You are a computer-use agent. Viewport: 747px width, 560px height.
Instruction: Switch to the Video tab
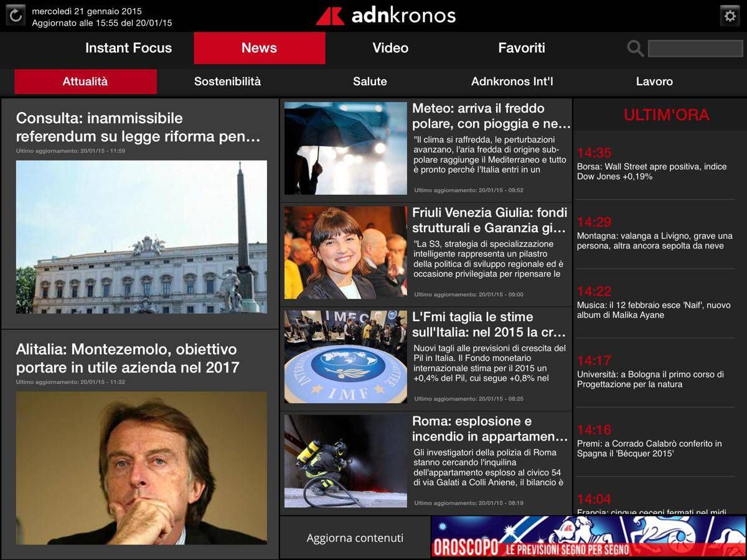(x=390, y=48)
